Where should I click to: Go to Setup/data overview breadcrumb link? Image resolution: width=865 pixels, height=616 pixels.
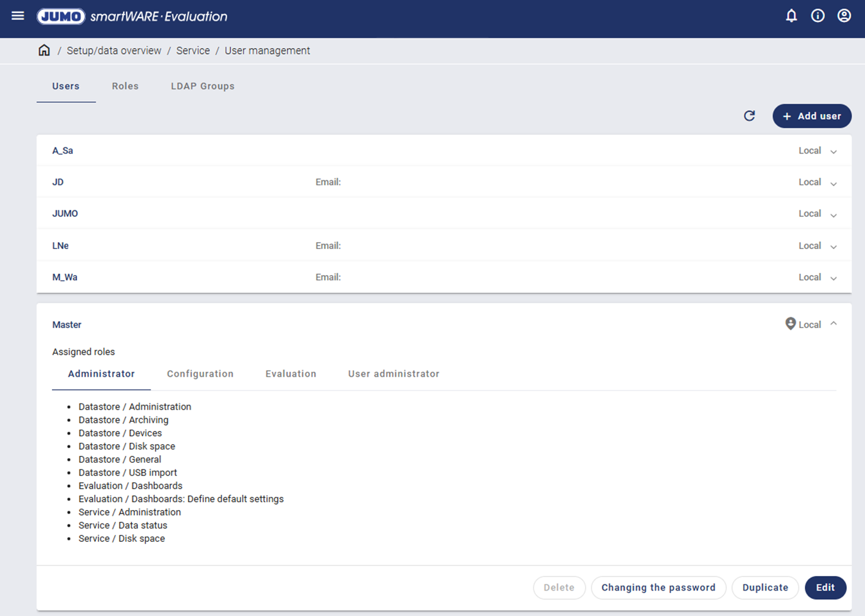[x=114, y=51]
